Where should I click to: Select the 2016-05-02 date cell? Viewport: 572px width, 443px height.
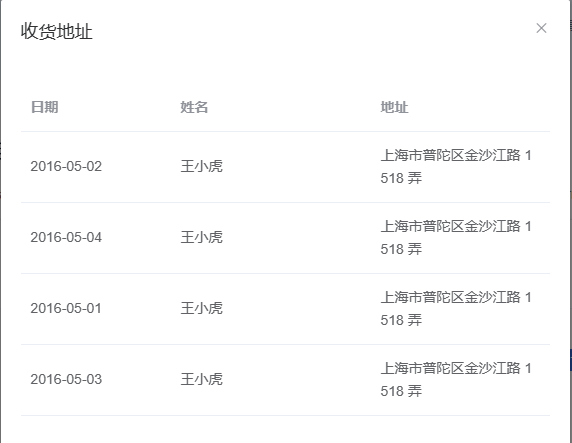click(66, 166)
